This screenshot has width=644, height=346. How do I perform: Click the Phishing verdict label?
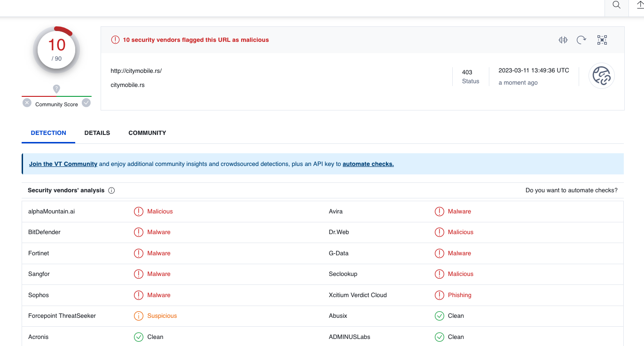click(460, 295)
